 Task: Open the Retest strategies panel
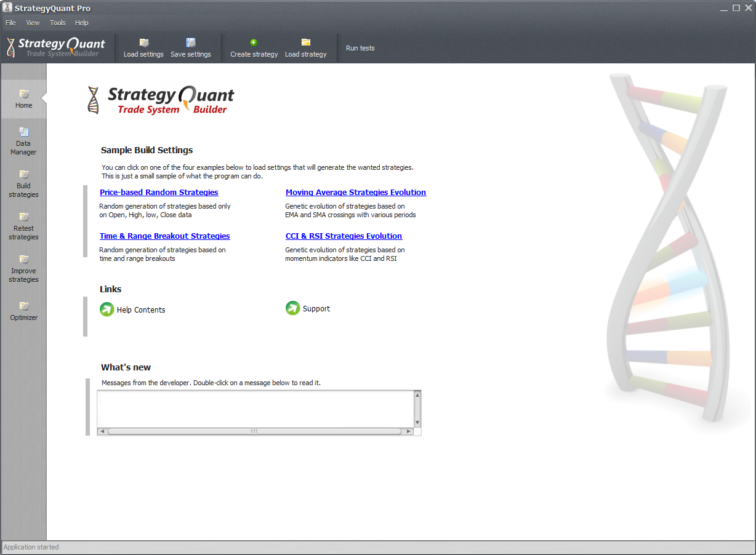[x=23, y=226]
